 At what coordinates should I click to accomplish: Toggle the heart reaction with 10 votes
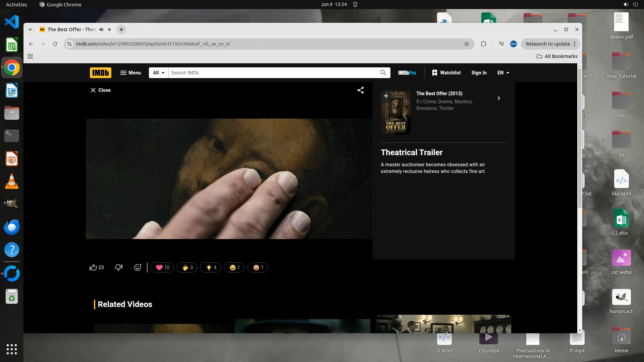pos(162,267)
